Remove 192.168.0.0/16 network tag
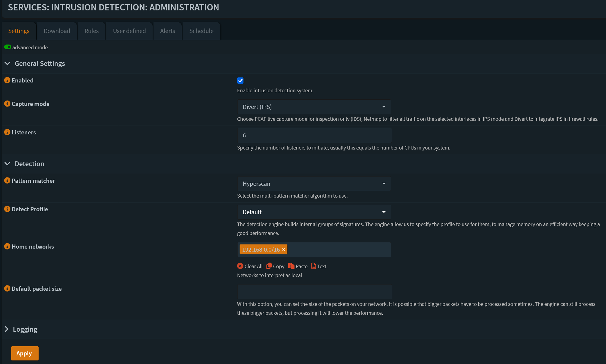Viewport: 606px width, 364px height. click(284, 250)
